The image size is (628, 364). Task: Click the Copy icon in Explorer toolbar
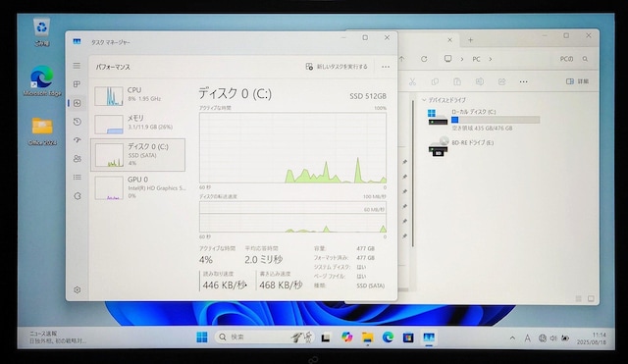point(435,81)
